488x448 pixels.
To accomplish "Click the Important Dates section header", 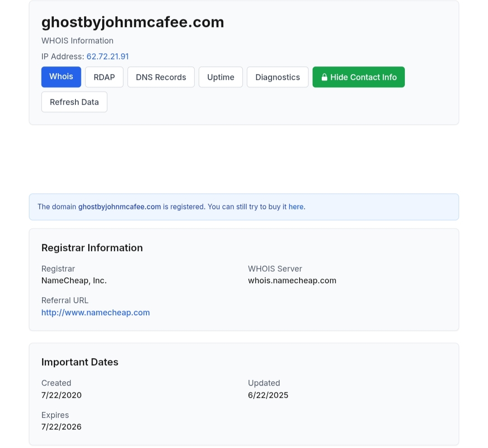I will point(80,362).
